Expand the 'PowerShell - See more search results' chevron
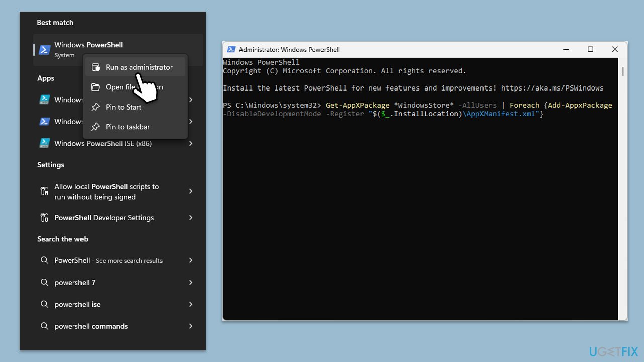 pyautogui.click(x=191, y=260)
